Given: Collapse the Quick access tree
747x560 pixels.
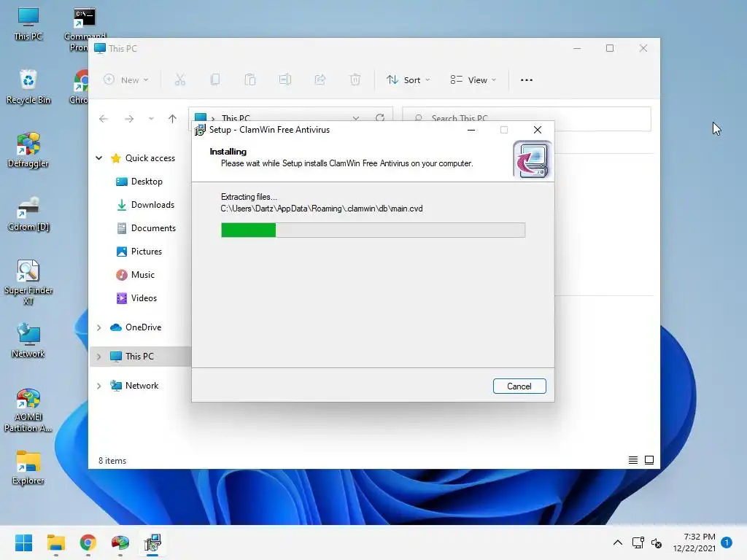Looking at the screenshot, I should (x=98, y=158).
